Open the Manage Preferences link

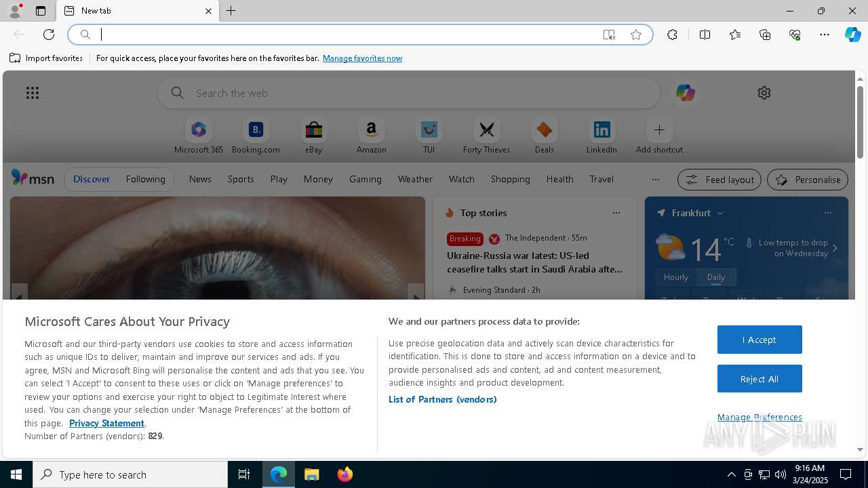(759, 417)
